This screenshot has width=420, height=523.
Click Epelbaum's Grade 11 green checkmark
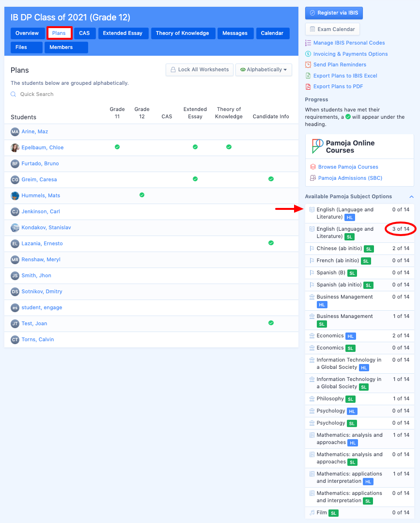click(x=117, y=147)
